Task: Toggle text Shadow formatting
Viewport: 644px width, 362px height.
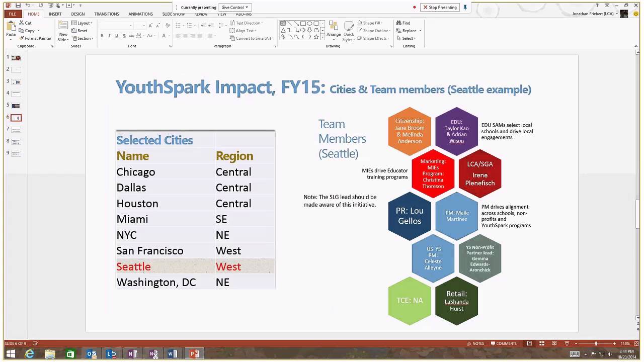Action: [x=124, y=36]
